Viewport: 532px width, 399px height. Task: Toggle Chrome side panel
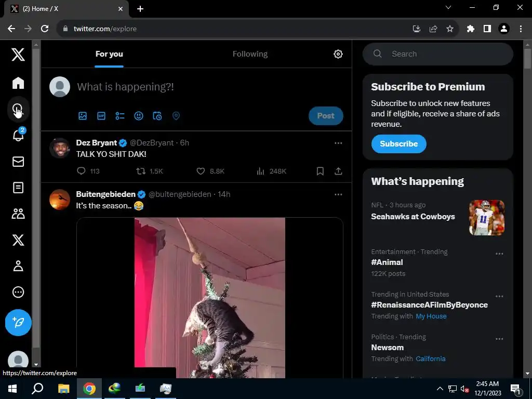(x=487, y=29)
